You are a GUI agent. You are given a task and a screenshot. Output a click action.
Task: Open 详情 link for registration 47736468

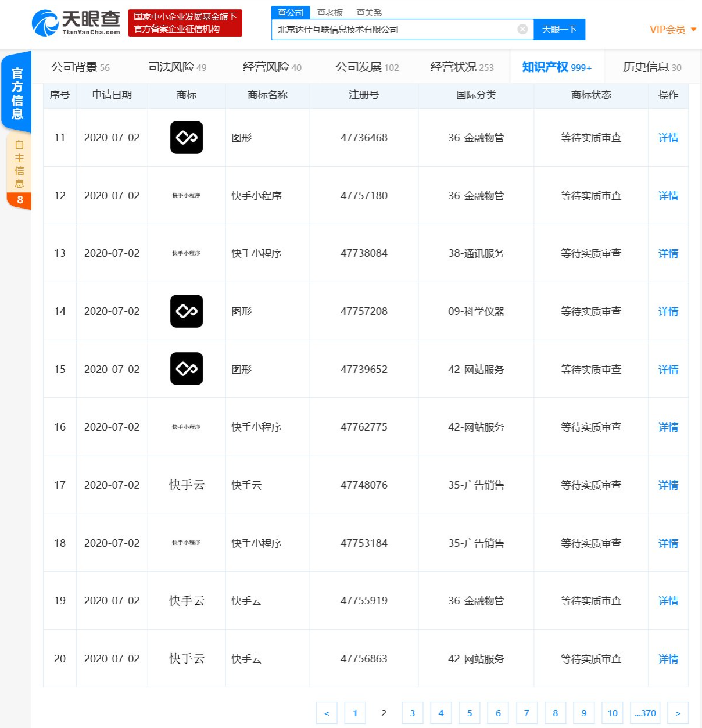(x=668, y=138)
